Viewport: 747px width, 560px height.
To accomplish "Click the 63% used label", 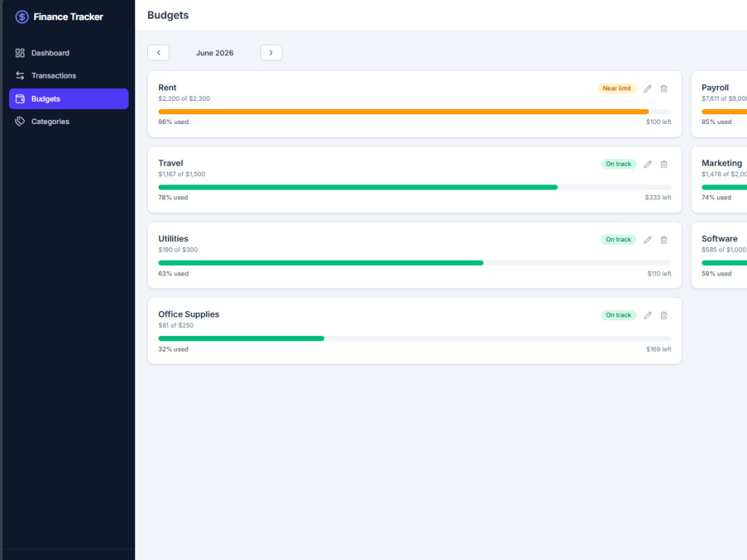I will click(173, 274).
